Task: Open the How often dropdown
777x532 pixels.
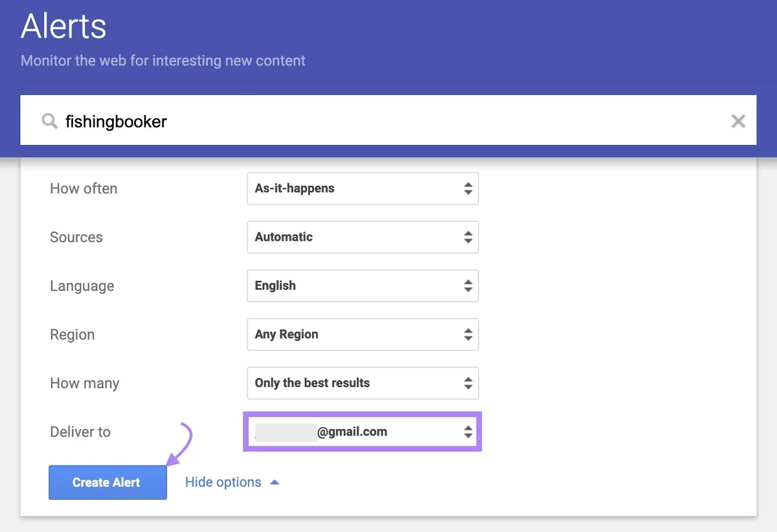Action: [363, 188]
